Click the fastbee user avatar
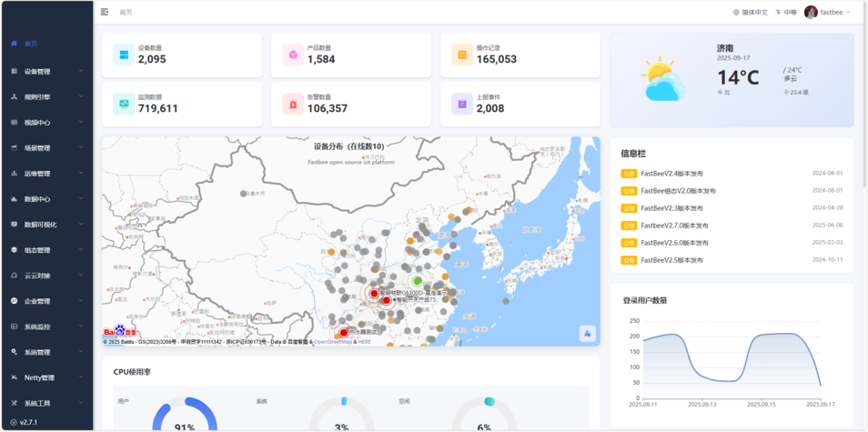Screen dimensions: 868x432 click(811, 12)
